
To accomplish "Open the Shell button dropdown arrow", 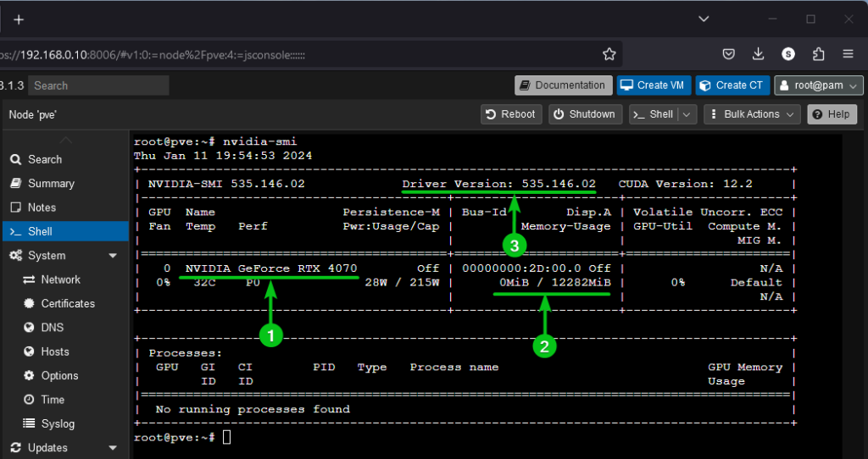I will 687,114.
